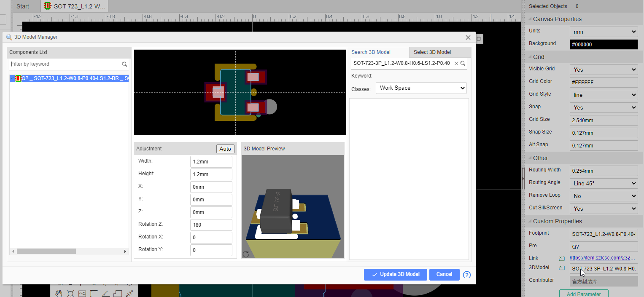This screenshot has height=297, width=644.
Task: Open the Snap dropdown
Action: click(x=604, y=107)
